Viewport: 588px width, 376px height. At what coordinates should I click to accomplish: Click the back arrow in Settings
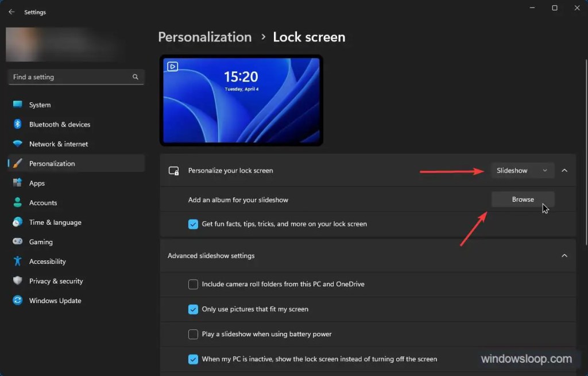pyautogui.click(x=11, y=12)
